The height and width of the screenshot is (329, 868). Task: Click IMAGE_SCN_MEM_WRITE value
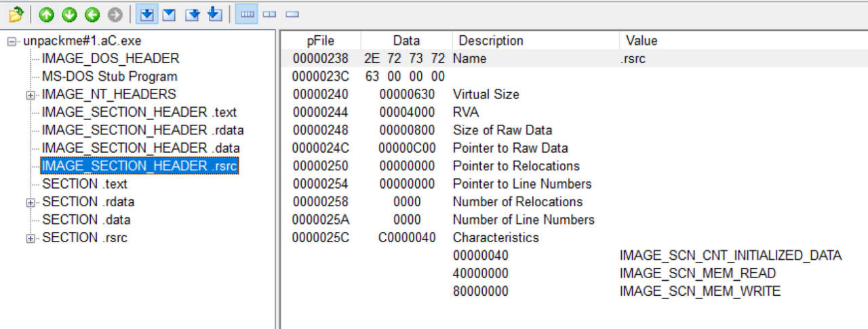(700, 291)
